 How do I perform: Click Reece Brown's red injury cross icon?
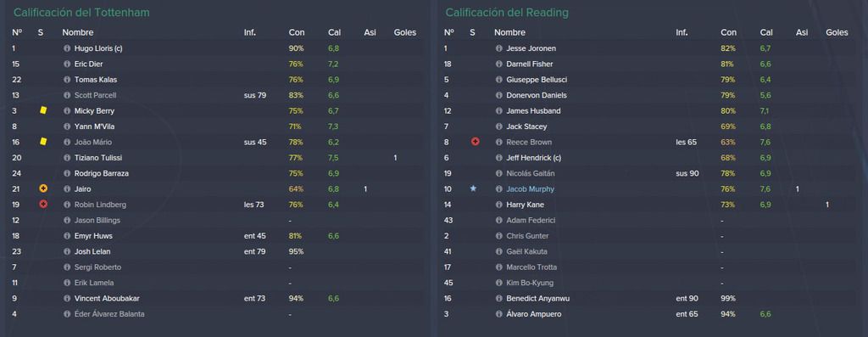(x=475, y=142)
